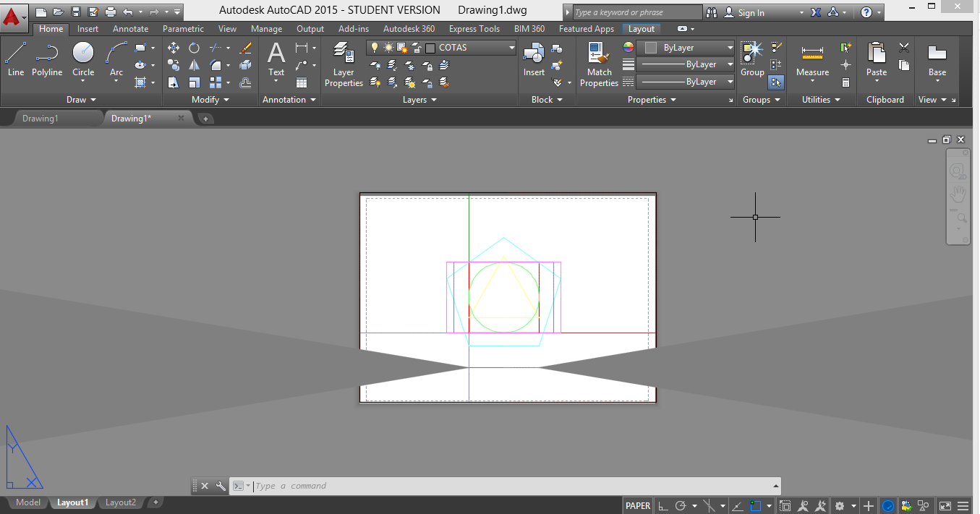This screenshot has width=980, height=514.
Task: Select the Stretch tool in Modify panel
Action: pyautogui.click(x=174, y=82)
